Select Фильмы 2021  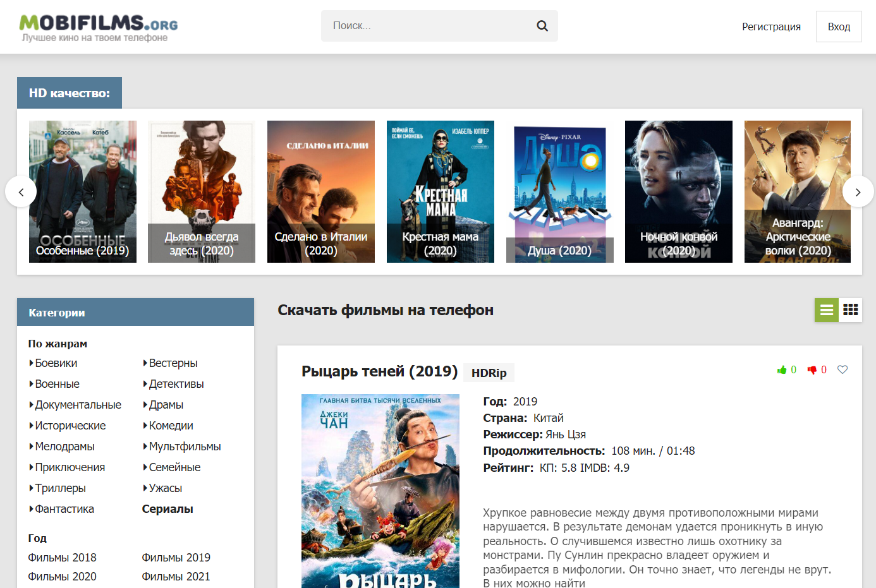pos(176,577)
